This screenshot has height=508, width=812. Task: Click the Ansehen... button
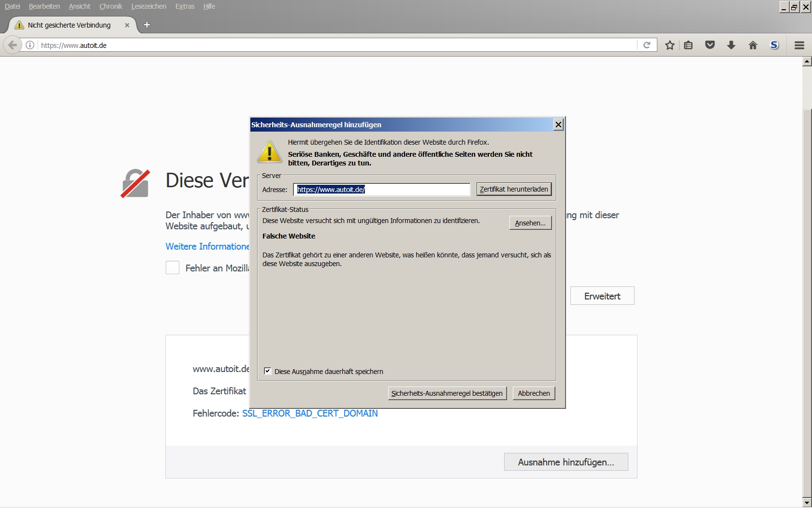pos(530,223)
